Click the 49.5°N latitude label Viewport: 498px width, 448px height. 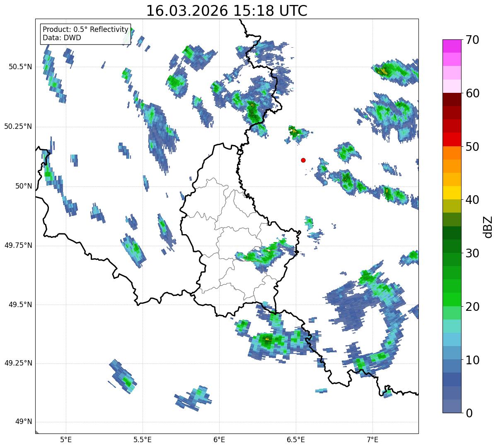tap(20, 305)
